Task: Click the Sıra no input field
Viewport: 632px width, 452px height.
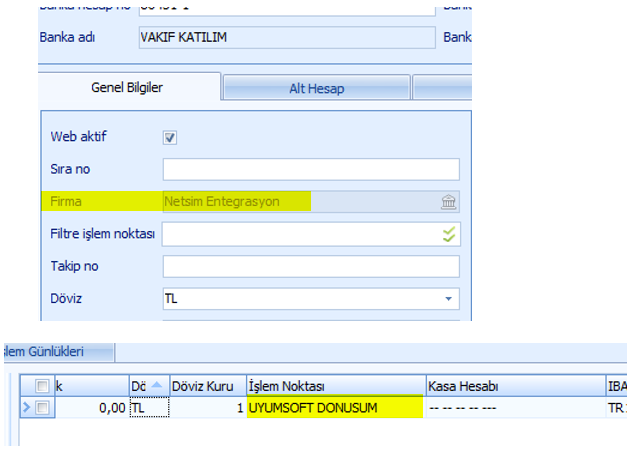Action: 311,169
